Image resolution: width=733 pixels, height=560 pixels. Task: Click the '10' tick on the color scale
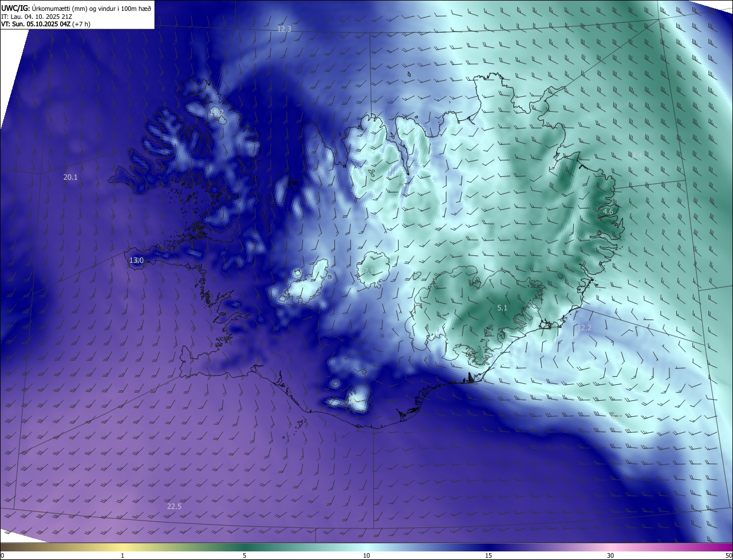tap(366, 556)
